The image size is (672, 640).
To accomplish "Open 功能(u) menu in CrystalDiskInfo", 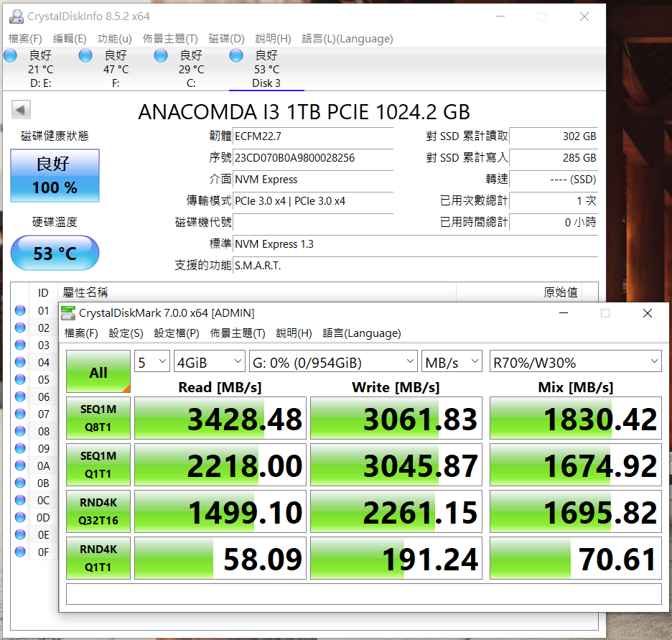I will coord(114,39).
